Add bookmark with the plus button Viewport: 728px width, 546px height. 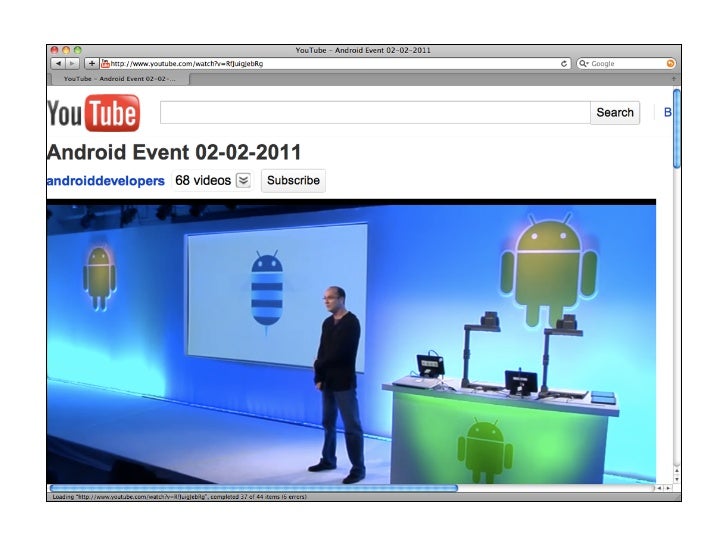point(91,64)
